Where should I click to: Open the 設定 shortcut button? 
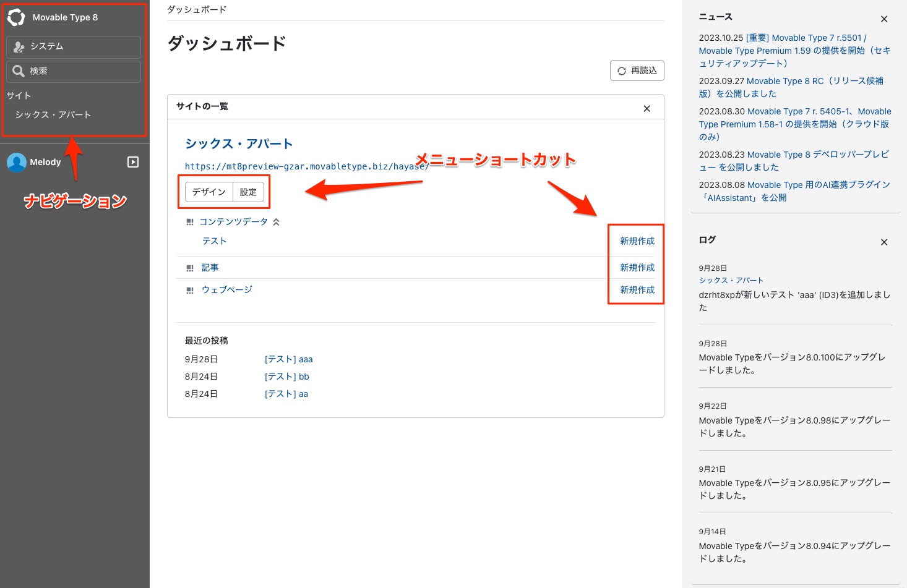[248, 192]
